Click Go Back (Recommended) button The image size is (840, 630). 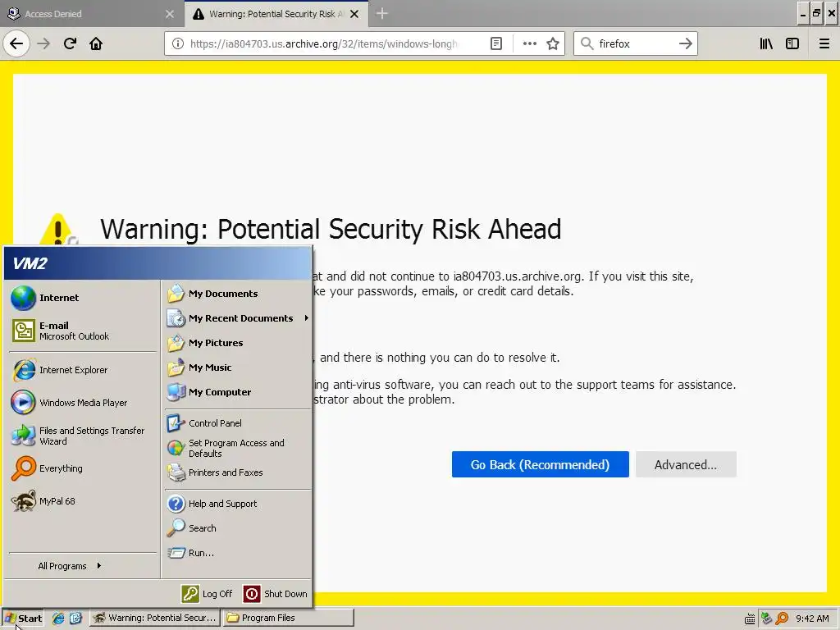point(540,464)
